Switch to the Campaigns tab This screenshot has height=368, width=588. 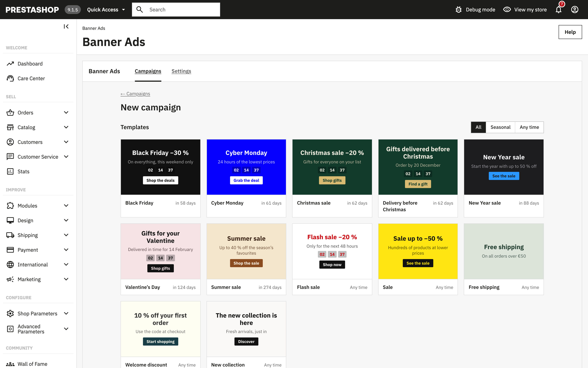tap(148, 71)
